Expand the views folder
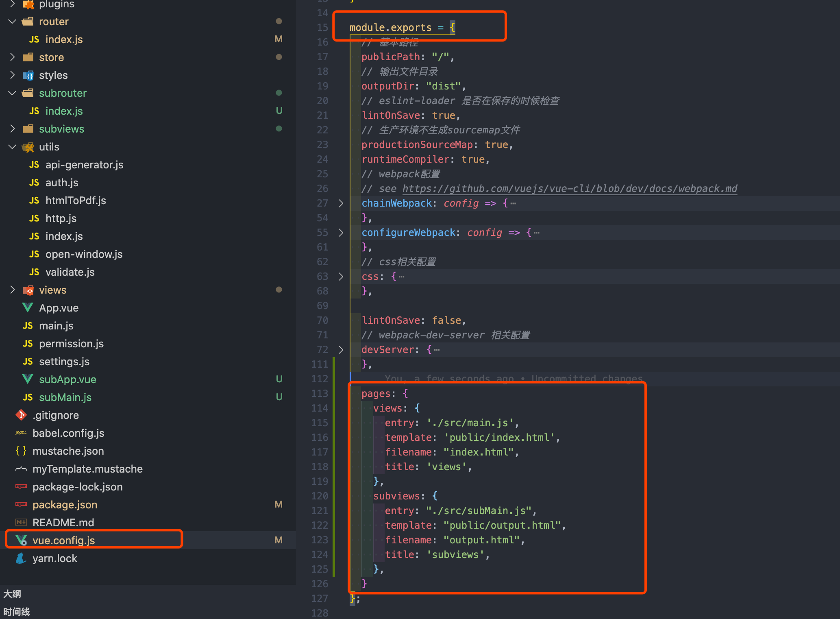 12,290
